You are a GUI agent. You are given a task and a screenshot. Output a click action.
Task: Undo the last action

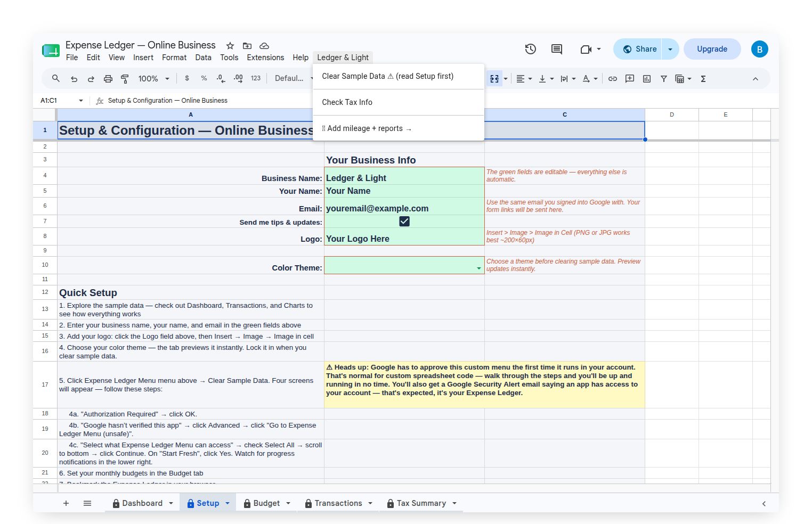74,79
